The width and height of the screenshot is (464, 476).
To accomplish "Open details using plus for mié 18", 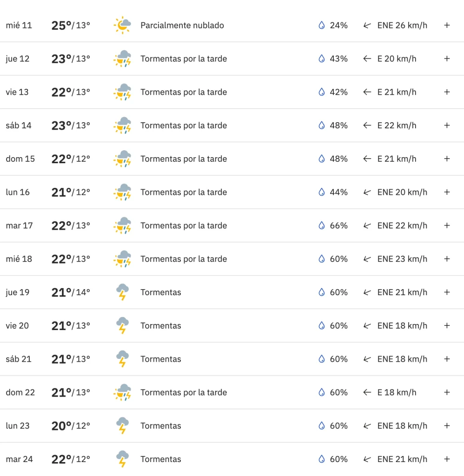I will pyautogui.click(x=447, y=259).
